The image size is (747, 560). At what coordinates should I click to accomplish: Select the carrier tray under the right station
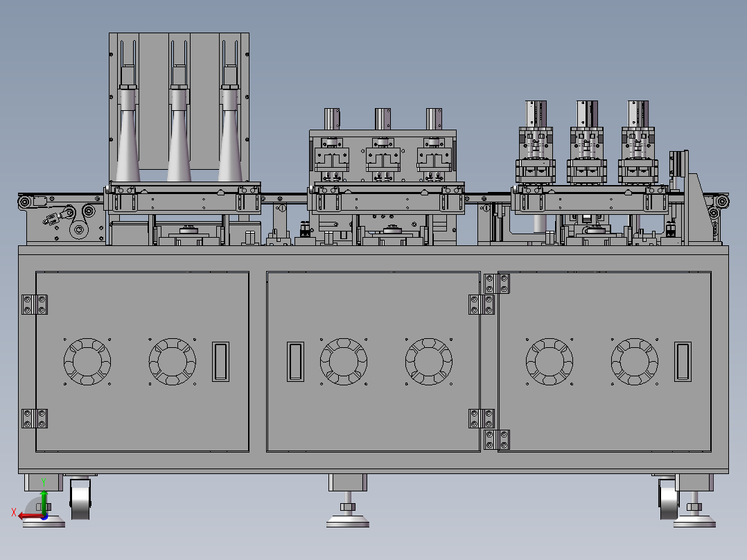pos(590,199)
